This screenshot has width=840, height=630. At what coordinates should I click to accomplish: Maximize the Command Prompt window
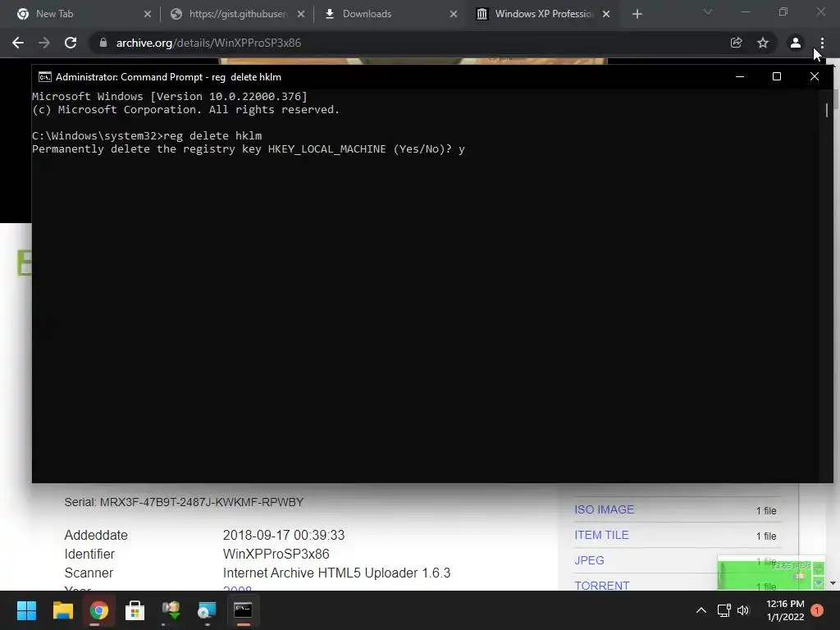click(x=777, y=76)
